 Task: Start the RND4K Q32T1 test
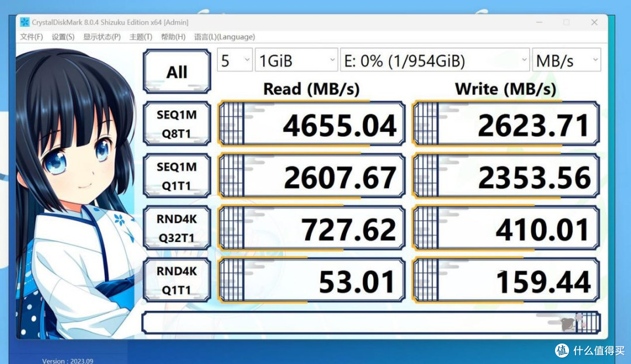(177, 228)
